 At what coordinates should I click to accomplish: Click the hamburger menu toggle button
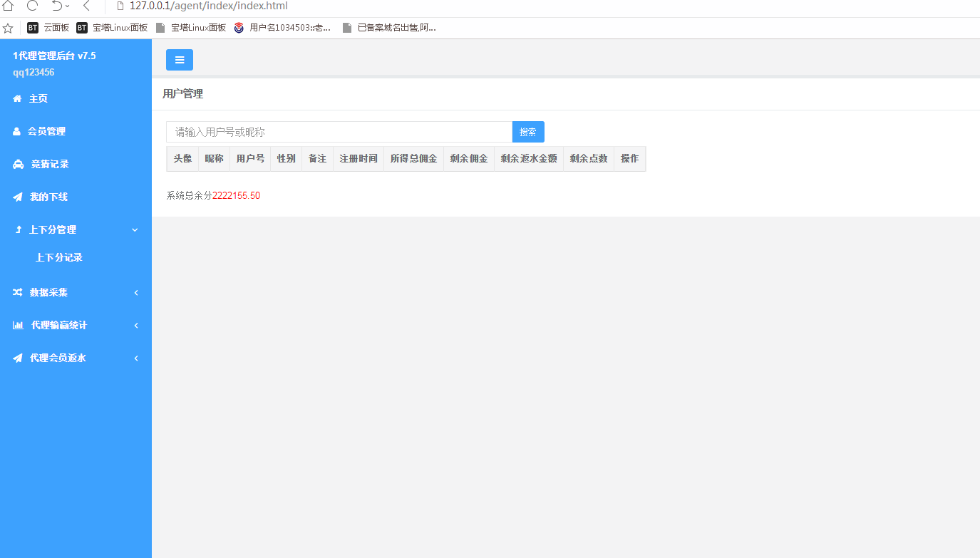tap(180, 60)
